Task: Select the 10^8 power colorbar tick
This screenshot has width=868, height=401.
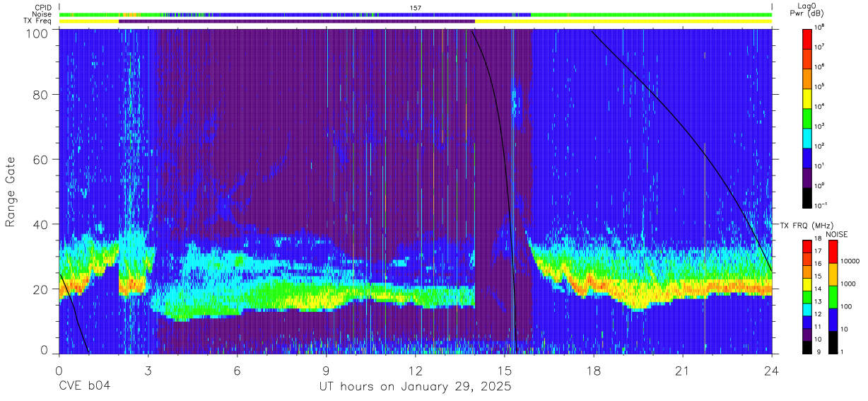Action: click(x=819, y=27)
